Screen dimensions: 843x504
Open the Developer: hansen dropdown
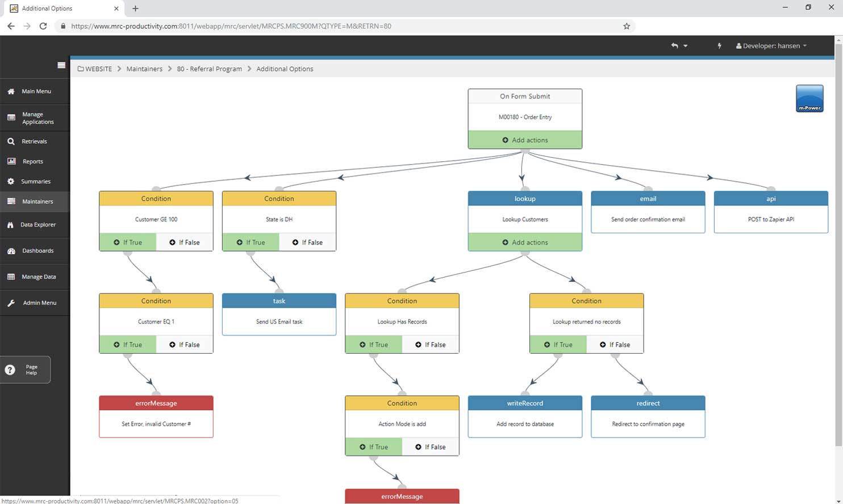[x=771, y=46]
